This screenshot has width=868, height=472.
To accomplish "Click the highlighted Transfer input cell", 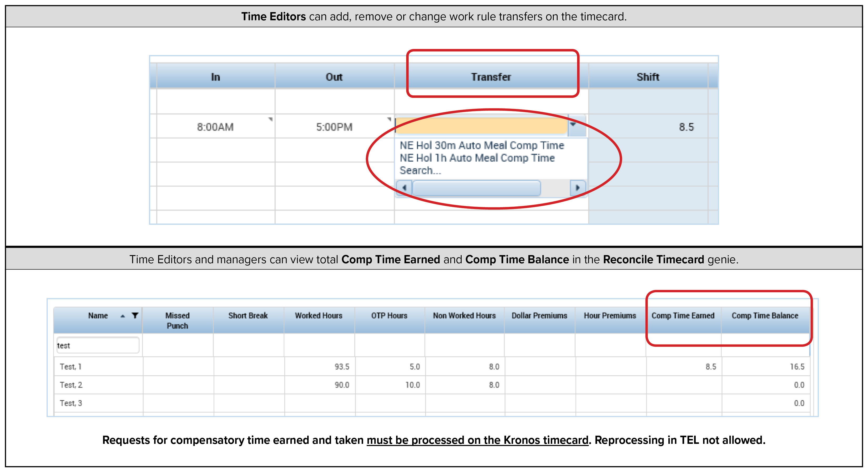I will (481, 126).
